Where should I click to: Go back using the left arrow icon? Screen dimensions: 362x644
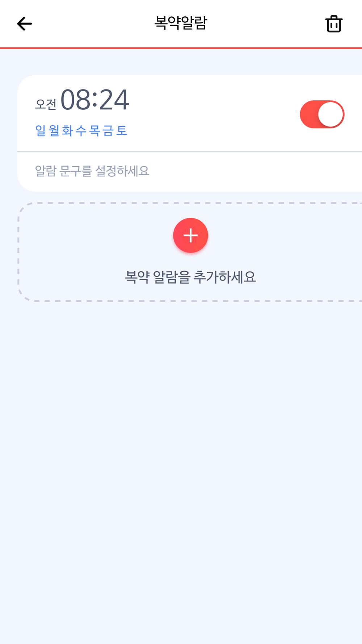(24, 24)
